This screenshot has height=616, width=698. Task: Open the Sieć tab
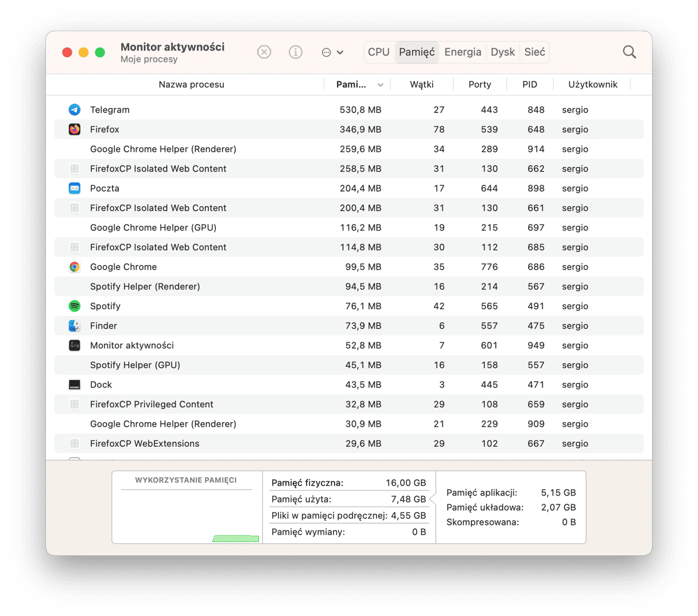(534, 52)
